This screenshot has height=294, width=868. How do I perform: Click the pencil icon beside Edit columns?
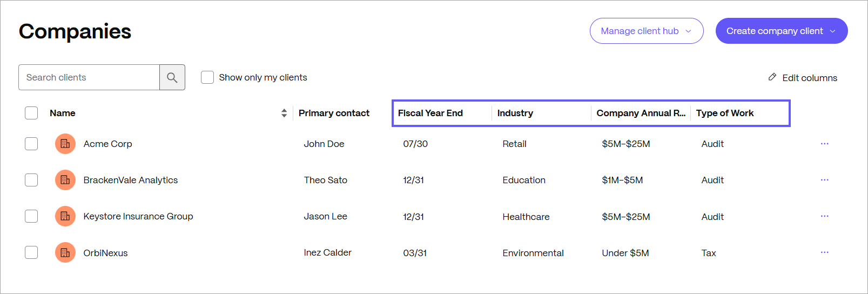(x=772, y=77)
